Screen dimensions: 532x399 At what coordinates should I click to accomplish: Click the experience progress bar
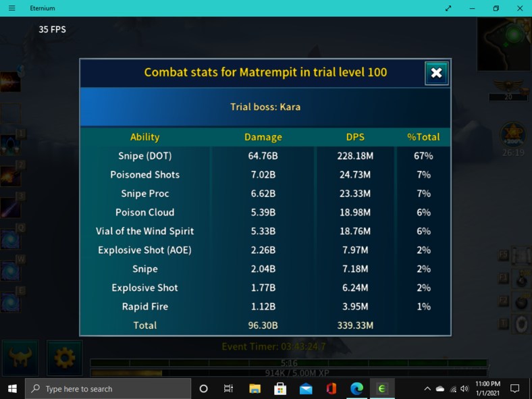click(x=289, y=373)
